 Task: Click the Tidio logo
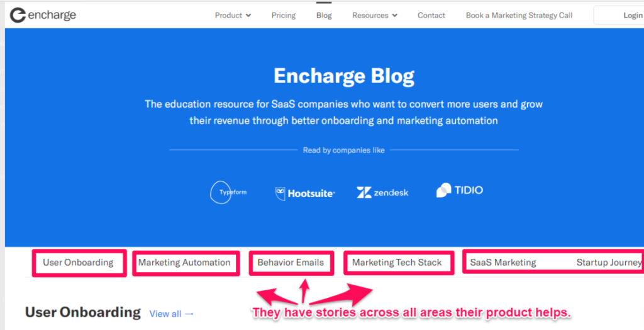click(459, 190)
